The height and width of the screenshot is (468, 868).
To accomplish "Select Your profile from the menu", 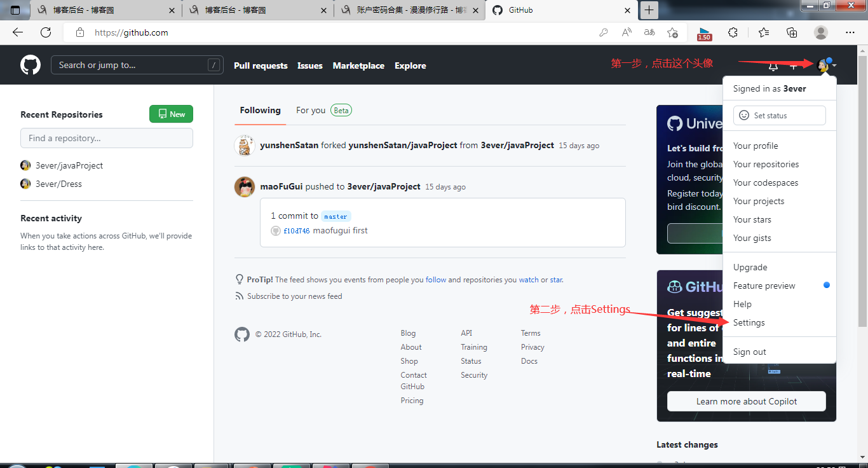I will pyautogui.click(x=780, y=146).
